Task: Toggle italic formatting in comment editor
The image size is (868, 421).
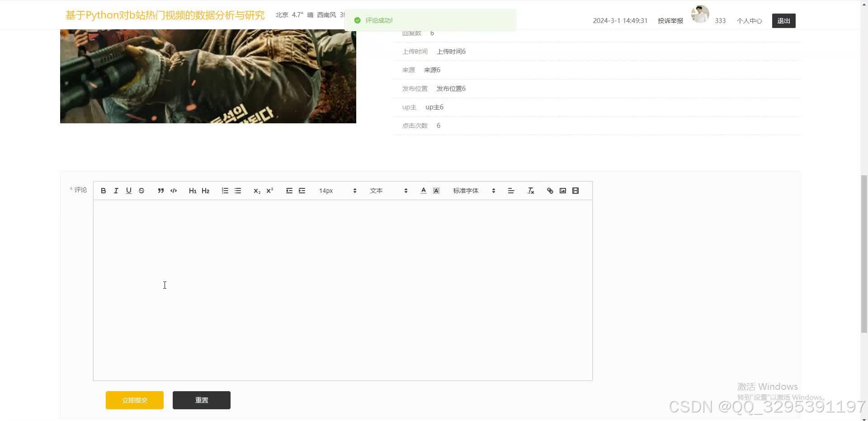Action: coord(116,191)
